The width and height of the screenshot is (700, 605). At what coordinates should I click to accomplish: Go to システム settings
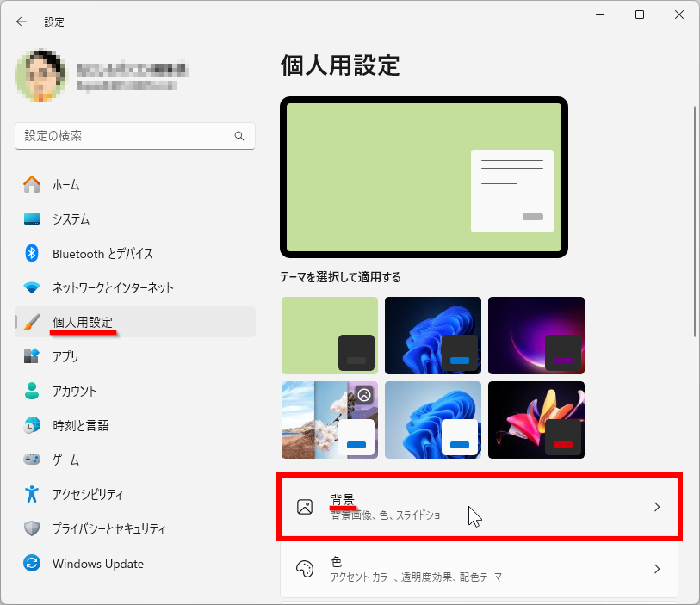pyautogui.click(x=135, y=219)
